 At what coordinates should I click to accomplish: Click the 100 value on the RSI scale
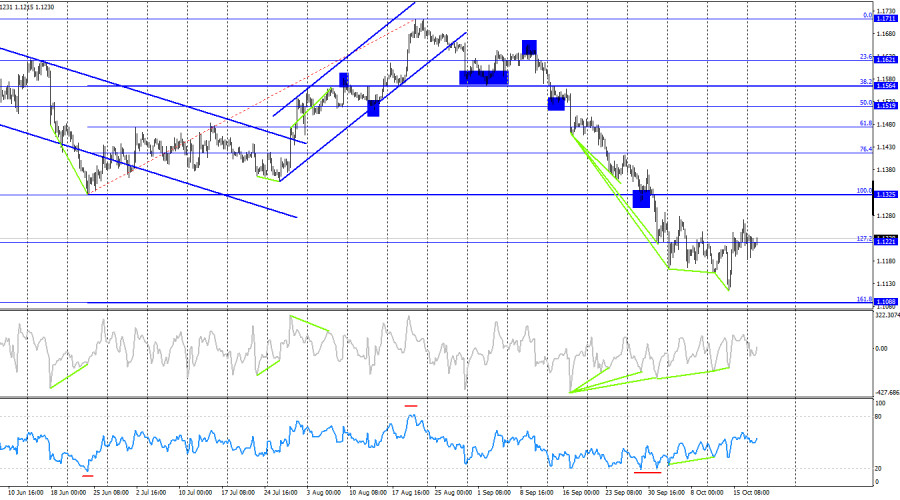[x=880, y=404]
